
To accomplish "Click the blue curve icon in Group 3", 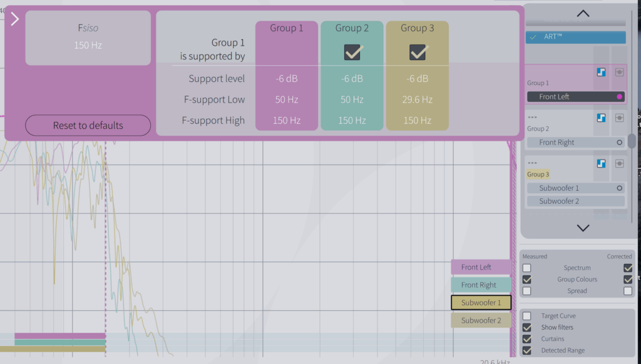I will pos(601,163).
